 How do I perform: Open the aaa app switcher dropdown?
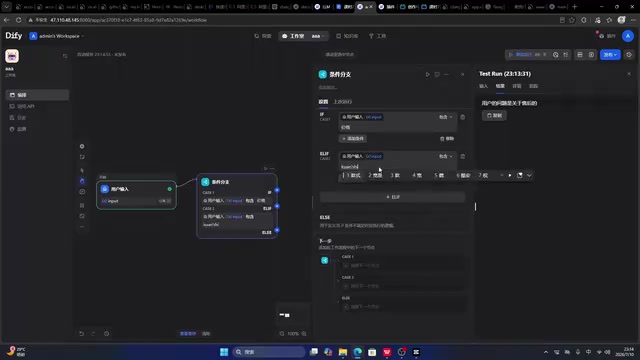point(318,36)
